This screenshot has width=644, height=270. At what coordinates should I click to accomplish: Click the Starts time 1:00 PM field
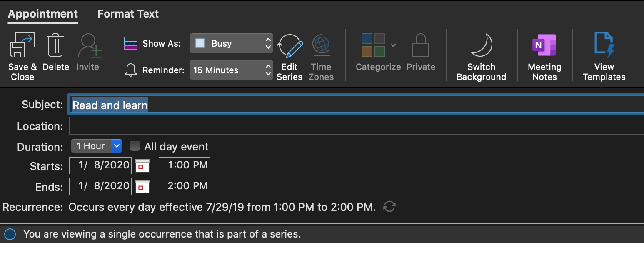click(x=185, y=165)
